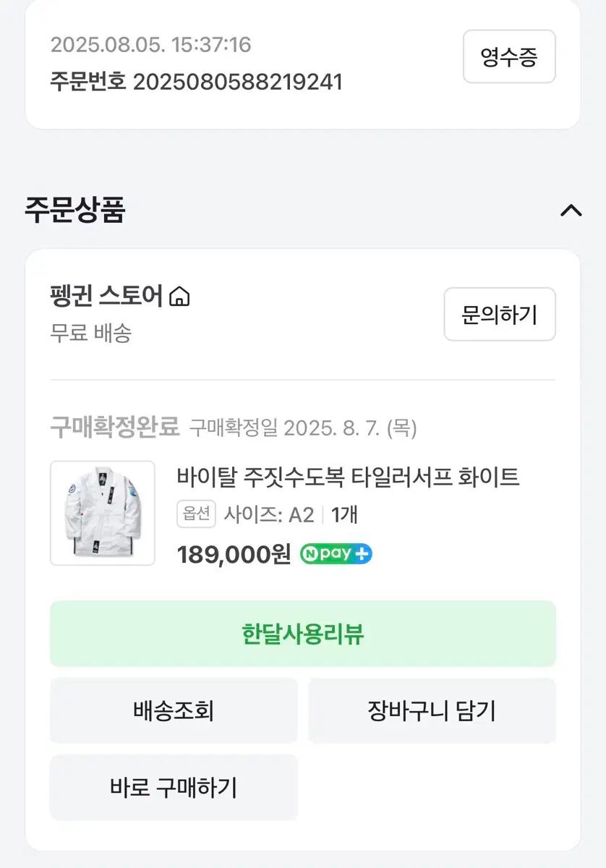This screenshot has width=606, height=868.
Task: Click the 189,000원 price
Action: (x=234, y=554)
